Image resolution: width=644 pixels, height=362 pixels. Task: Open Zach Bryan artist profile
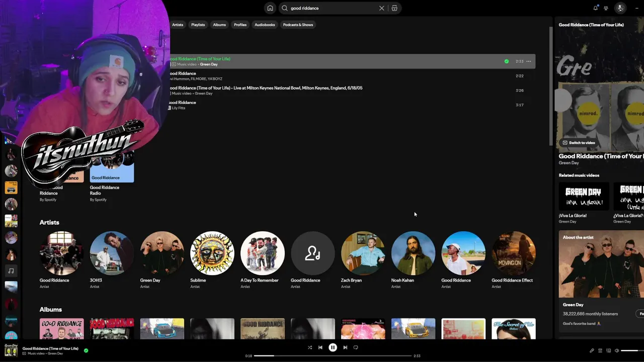[363, 253]
